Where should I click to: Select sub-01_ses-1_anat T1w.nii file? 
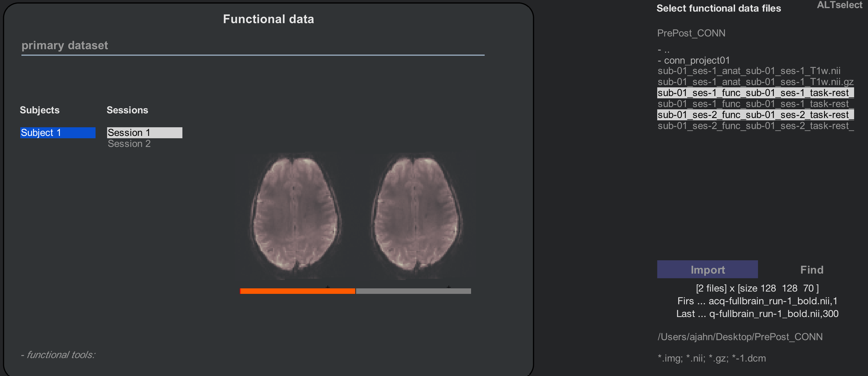point(749,71)
